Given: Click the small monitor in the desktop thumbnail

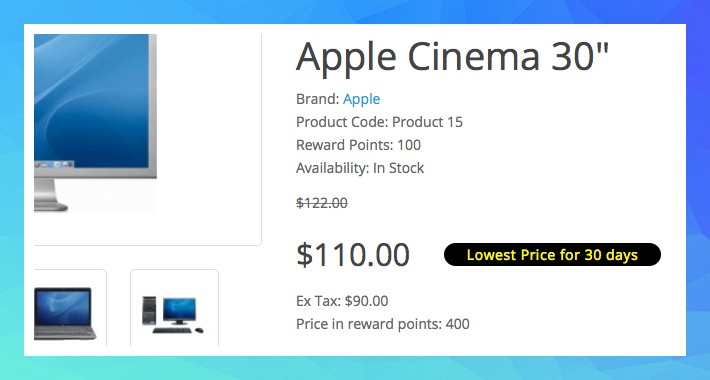Looking at the screenshot, I should tap(180, 311).
